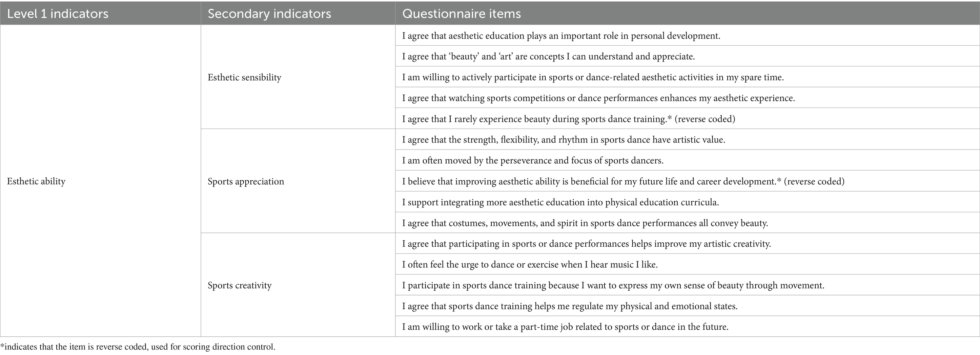The image size is (980, 355).
Task: Select the perseverance and focus of dancers item
Action: [688, 160]
